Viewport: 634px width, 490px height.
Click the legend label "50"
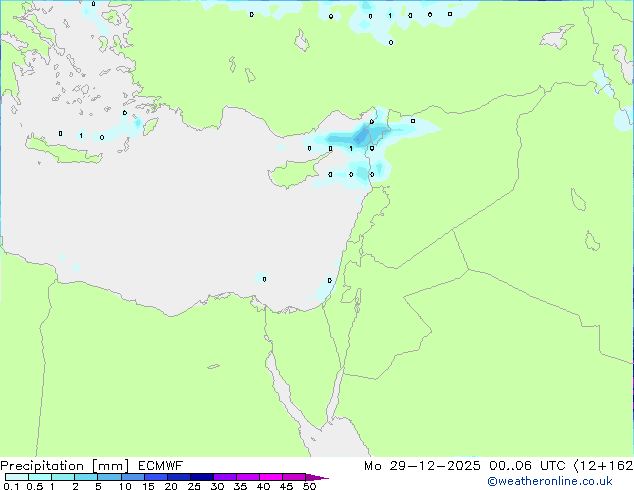[309, 486]
